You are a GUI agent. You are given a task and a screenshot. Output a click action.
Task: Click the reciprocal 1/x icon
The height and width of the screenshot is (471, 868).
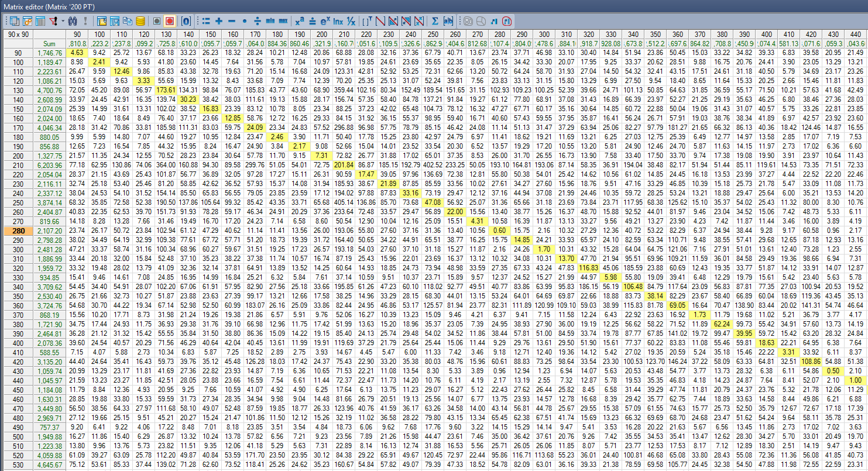point(351,21)
